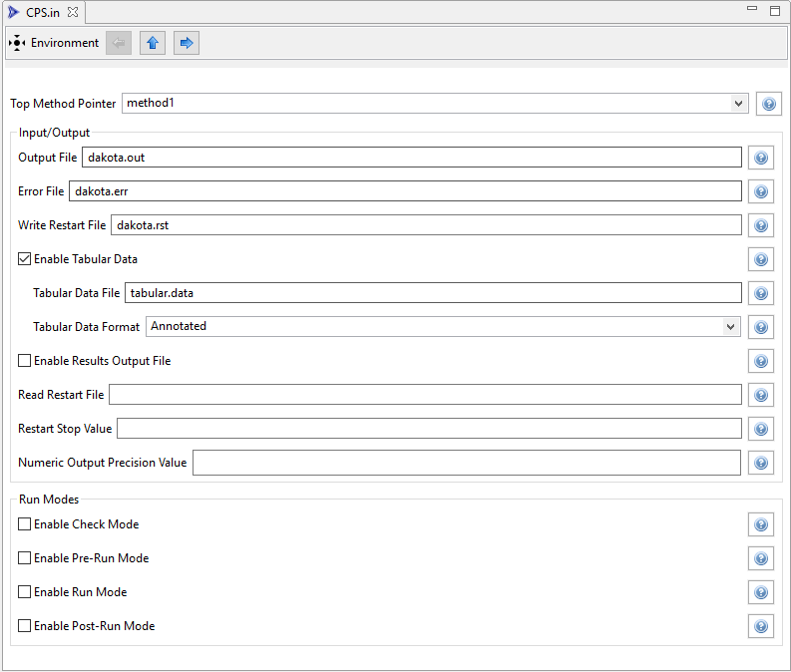791x672 pixels.
Task: Show help for Enable Post-Run Mode
Action: tap(761, 626)
